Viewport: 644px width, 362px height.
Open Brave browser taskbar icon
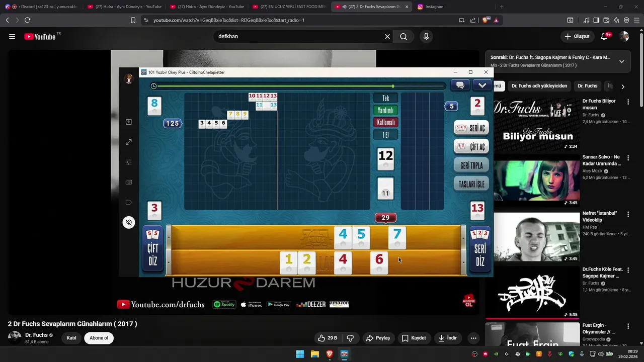(330, 354)
